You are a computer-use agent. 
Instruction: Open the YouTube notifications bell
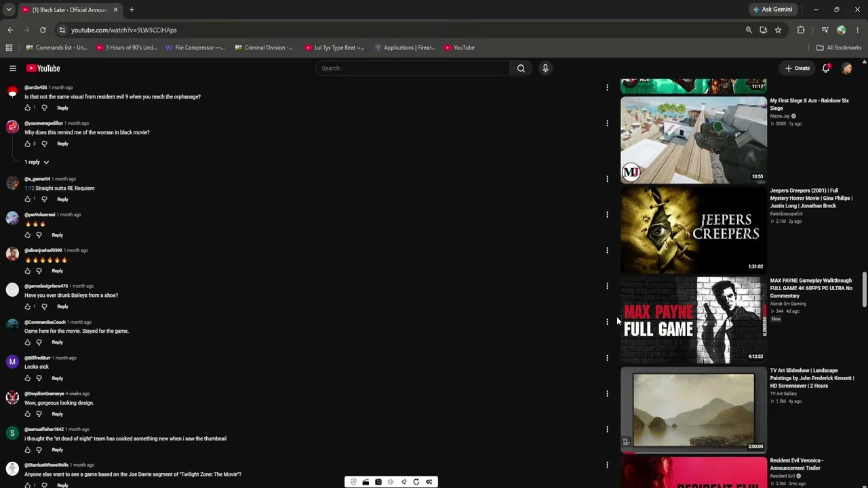coord(826,68)
